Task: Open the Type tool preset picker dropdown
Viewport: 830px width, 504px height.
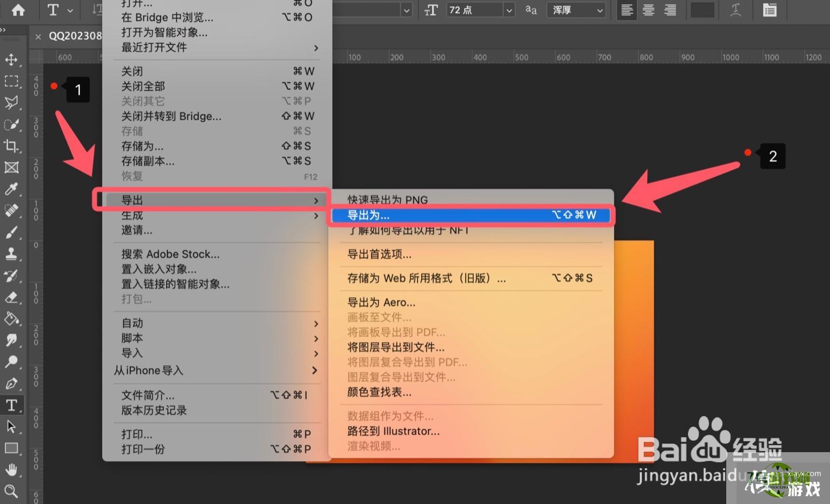Action: click(70, 10)
